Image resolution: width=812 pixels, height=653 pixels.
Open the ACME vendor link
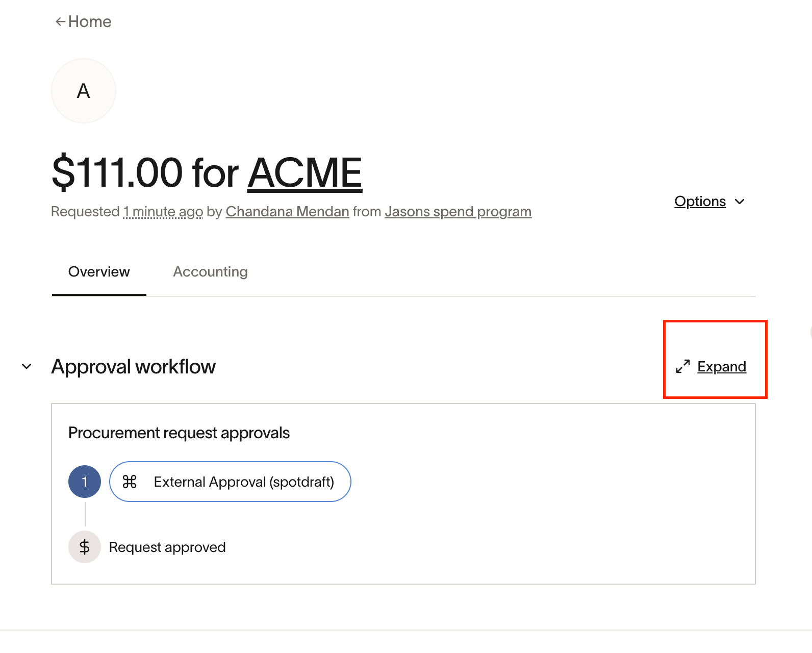point(304,172)
